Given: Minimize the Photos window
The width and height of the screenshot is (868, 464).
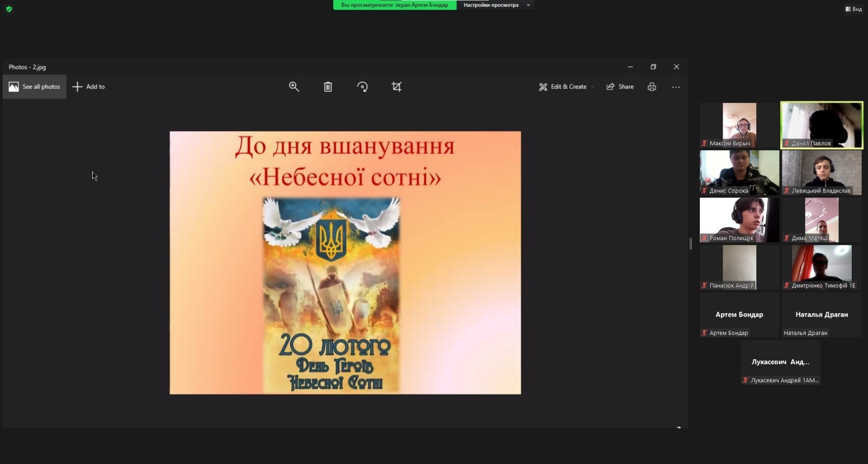Looking at the screenshot, I should coord(630,67).
